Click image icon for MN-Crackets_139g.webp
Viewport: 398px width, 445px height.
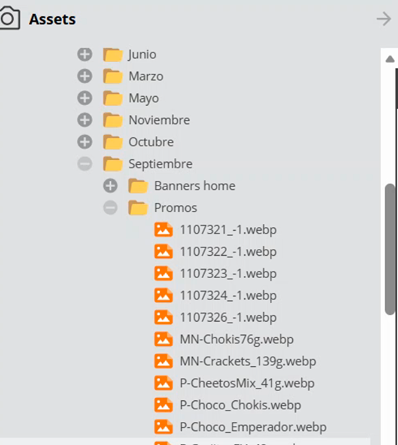pyautogui.click(x=163, y=361)
